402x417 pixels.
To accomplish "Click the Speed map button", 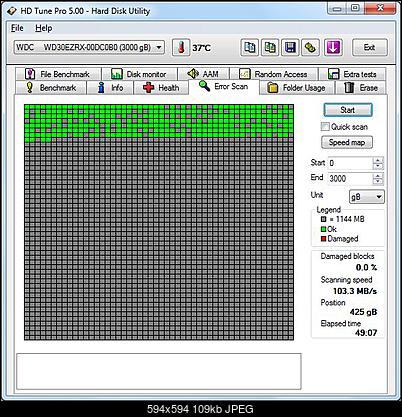I will pos(347,142).
